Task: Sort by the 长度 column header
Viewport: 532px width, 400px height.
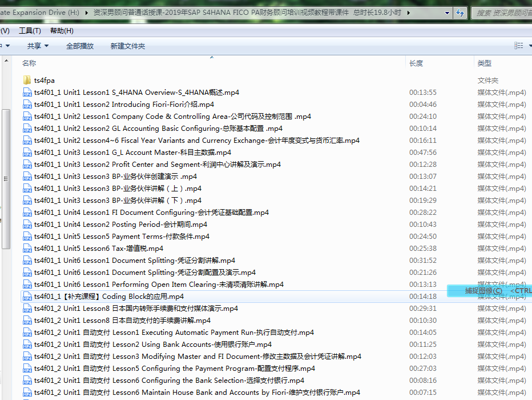Action: pos(416,63)
